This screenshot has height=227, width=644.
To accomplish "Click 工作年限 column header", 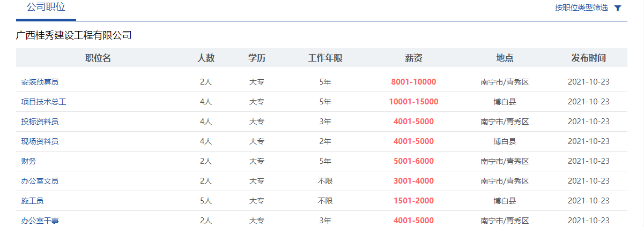I will point(325,58).
